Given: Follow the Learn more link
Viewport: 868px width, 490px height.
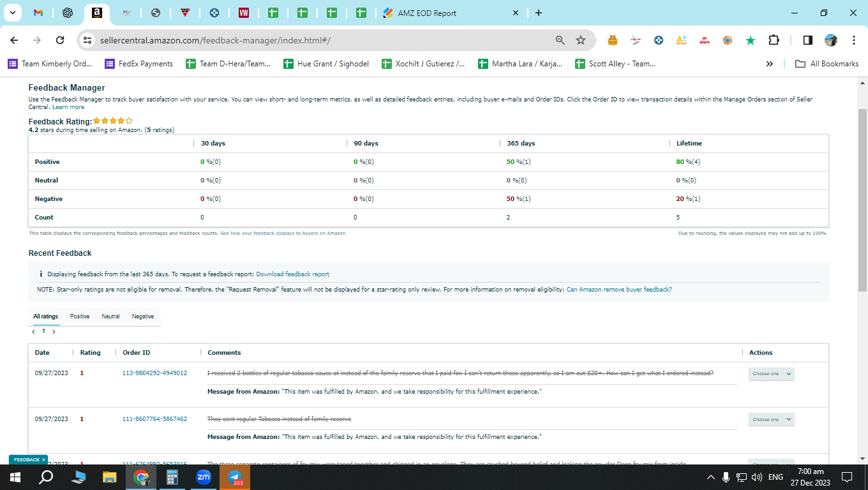Looking at the screenshot, I should tap(68, 107).
